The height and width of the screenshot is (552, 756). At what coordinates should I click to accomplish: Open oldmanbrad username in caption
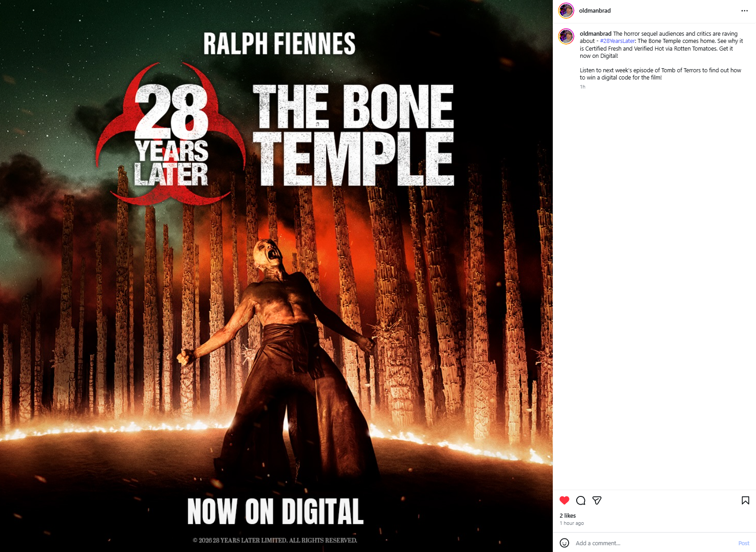coord(595,33)
